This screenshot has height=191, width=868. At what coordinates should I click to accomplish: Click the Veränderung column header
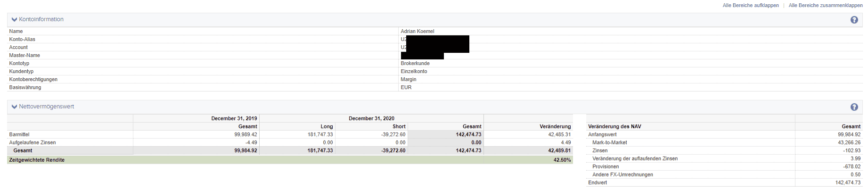point(555,127)
